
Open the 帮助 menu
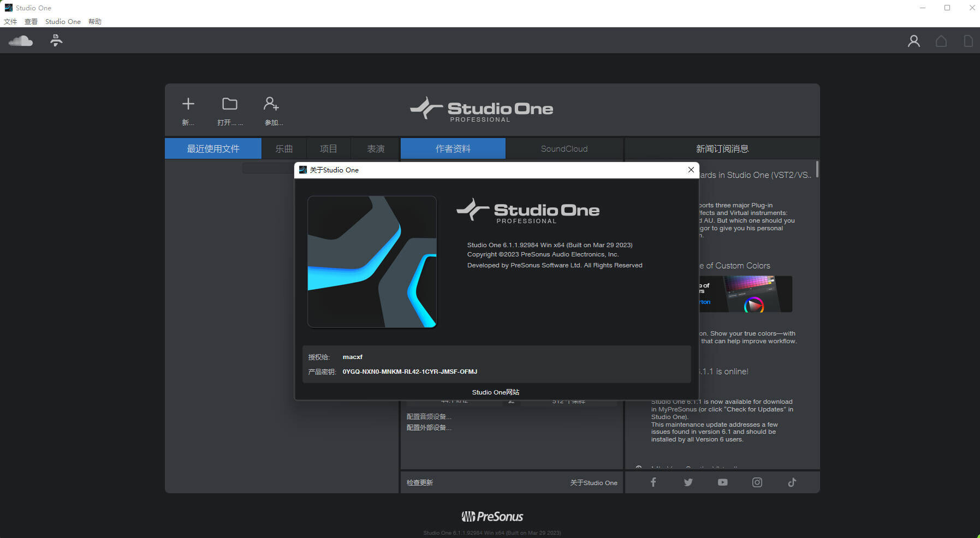95,22
